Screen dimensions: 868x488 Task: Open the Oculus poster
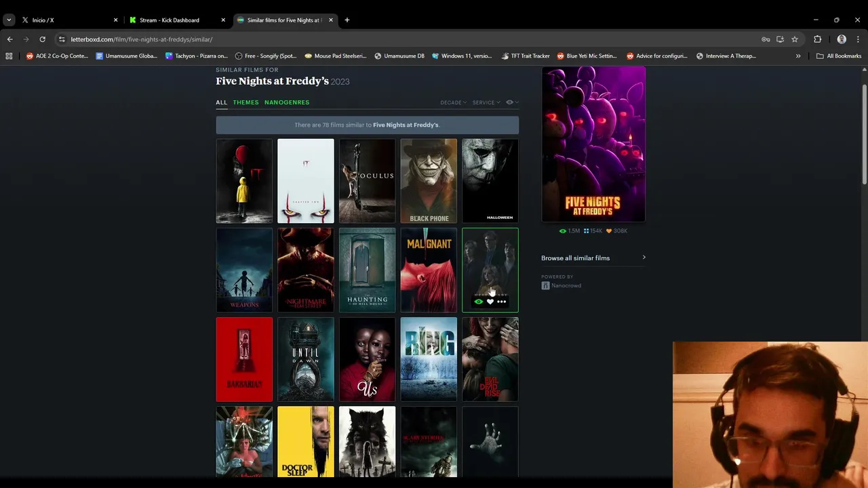tap(367, 181)
